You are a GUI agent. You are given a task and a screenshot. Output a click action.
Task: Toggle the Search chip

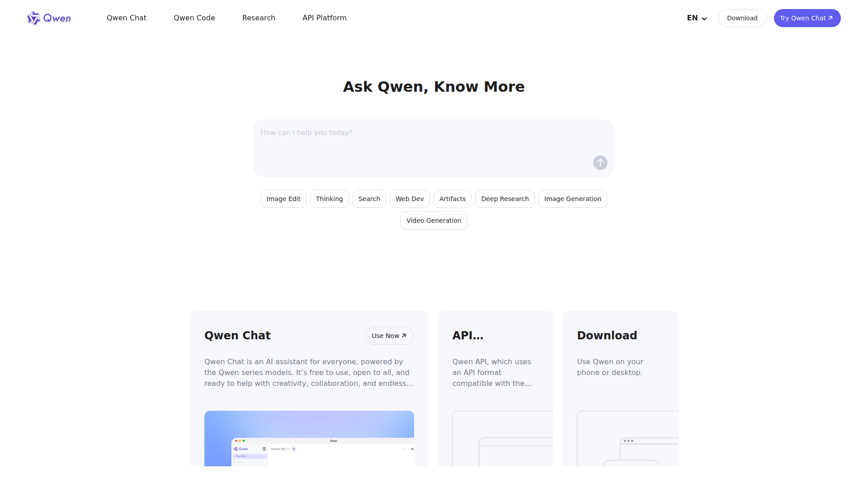click(x=369, y=199)
